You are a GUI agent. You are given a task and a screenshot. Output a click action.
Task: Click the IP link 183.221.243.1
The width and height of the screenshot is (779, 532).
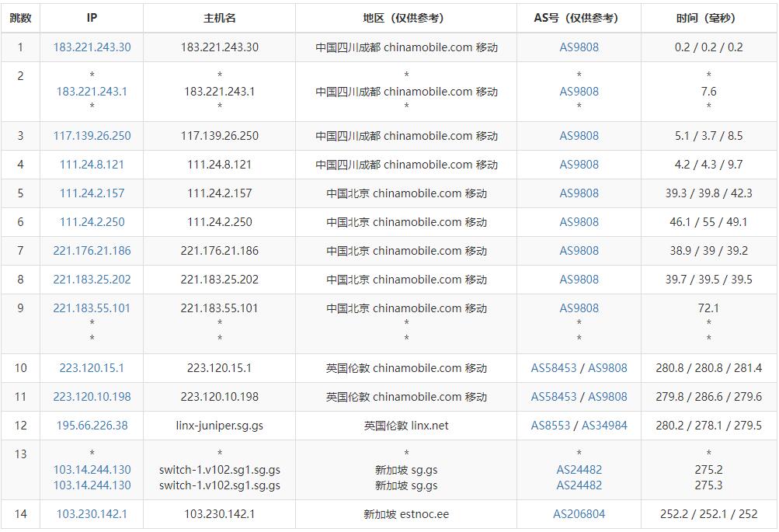tap(92, 92)
